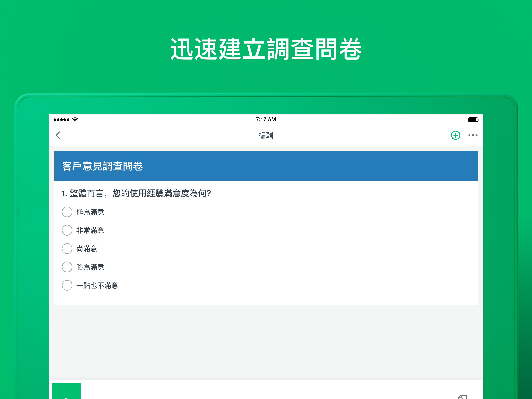
Task: Choose the 尚滿意 radio option
Action: (67, 249)
